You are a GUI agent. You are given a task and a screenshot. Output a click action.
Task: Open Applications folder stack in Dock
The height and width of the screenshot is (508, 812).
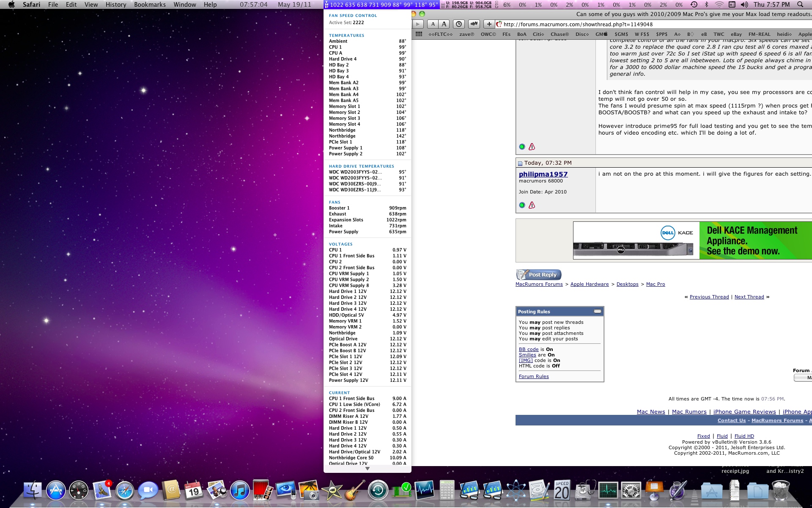point(712,491)
